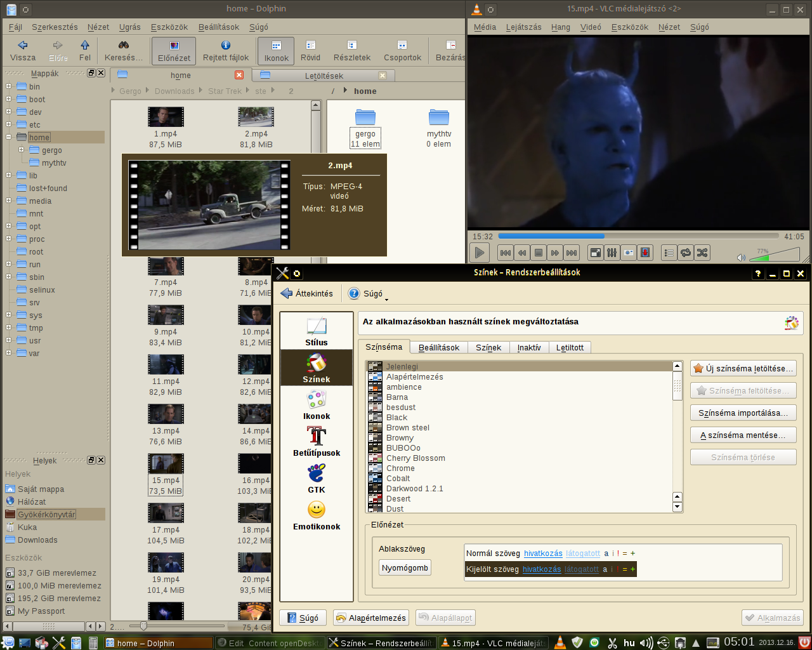Screen dimensions: 812x650
Task: Open VLC Videó menu
Action: [x=591, y=27]
